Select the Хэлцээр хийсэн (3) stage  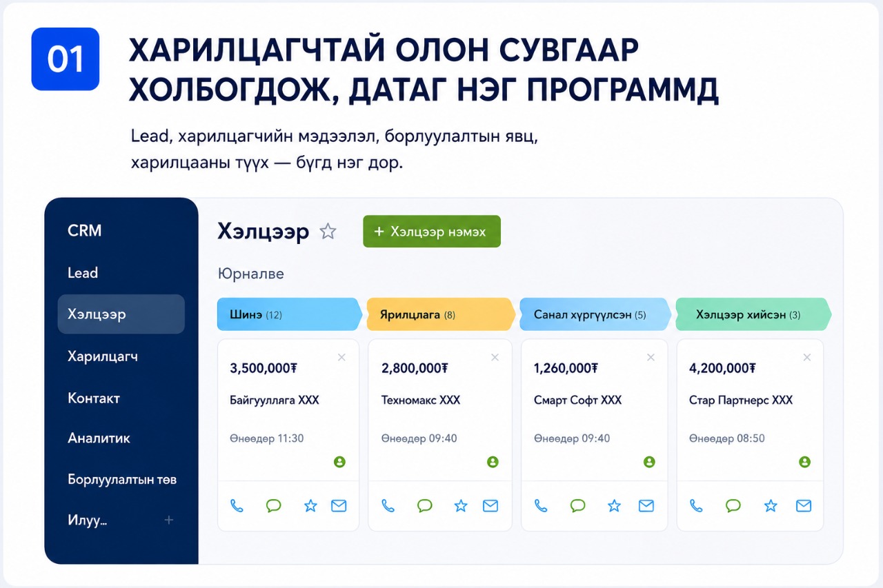click(753, 315)
